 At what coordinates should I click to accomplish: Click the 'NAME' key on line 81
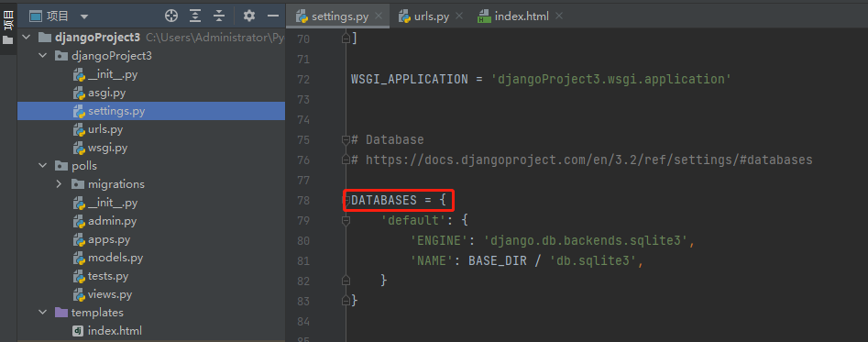432,260
